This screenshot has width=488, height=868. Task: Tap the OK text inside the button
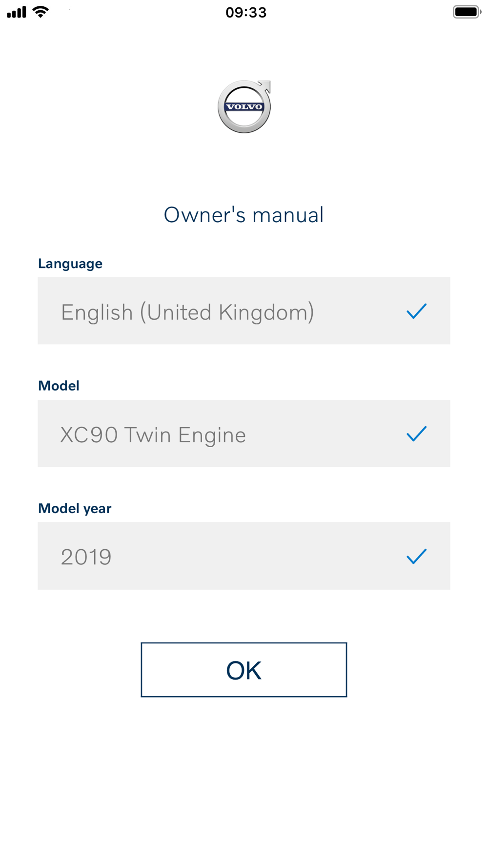[244, 670]
